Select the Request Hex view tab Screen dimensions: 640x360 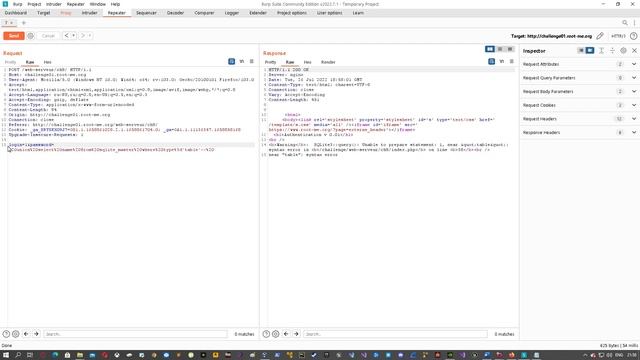(47, 62)
